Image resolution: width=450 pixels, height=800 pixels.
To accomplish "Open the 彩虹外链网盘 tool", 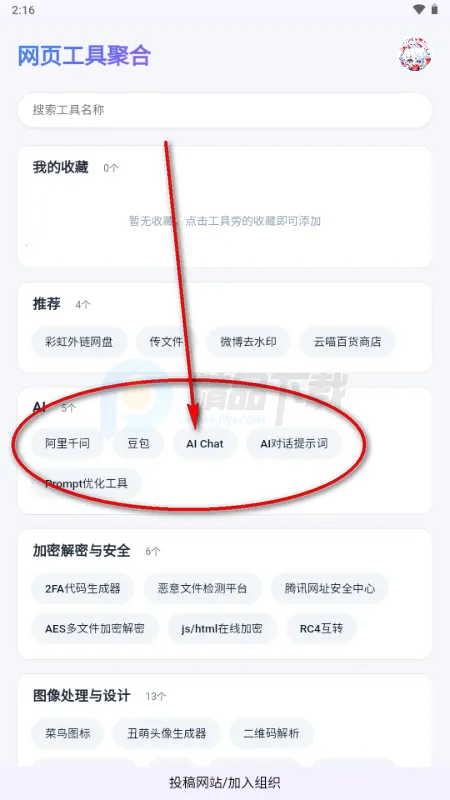I will click(79, 342).
